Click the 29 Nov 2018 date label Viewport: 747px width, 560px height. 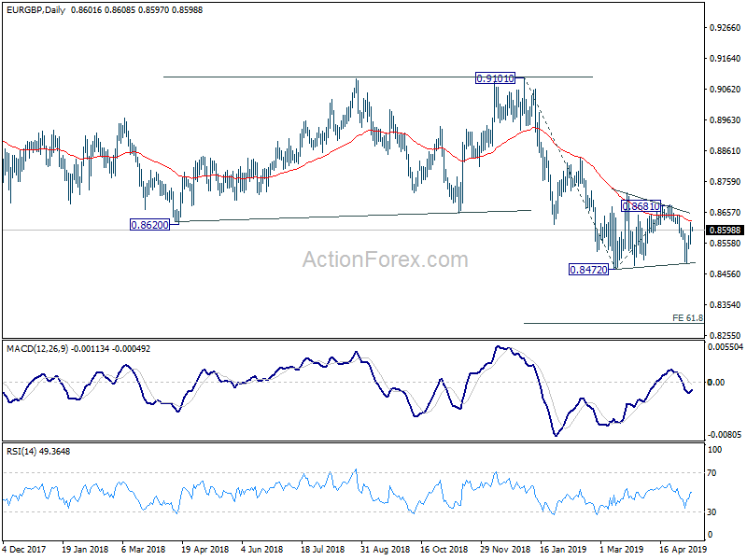tap(505, 549)
